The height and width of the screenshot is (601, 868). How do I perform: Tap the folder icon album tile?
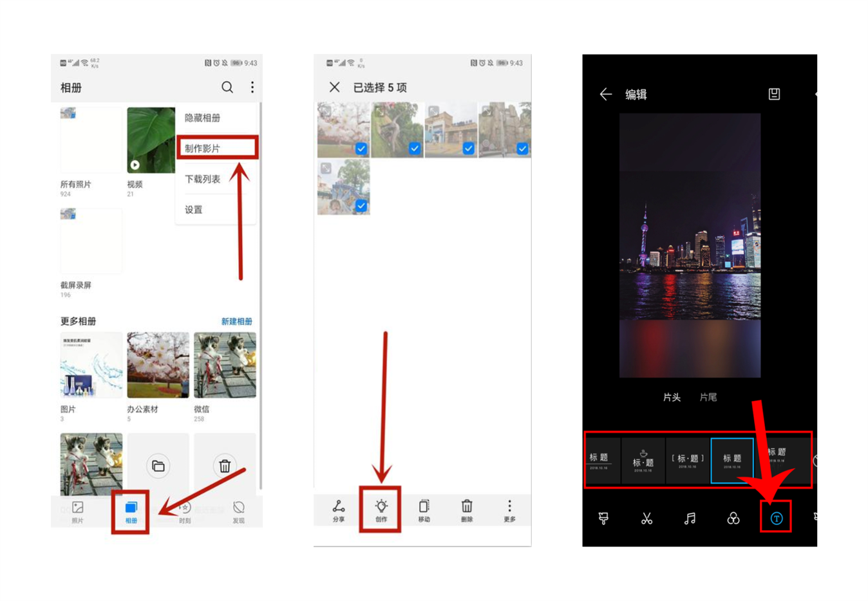click(x=158, y=465)
